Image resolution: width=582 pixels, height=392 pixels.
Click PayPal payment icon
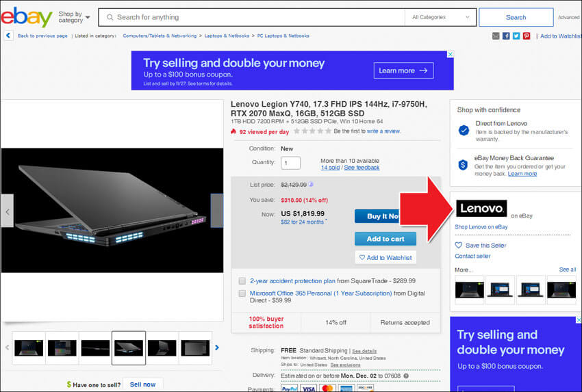(289, 389)
